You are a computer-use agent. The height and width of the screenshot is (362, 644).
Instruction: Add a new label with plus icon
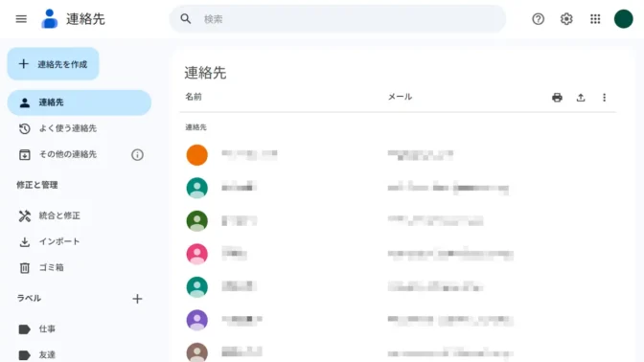tap(137, 299)
